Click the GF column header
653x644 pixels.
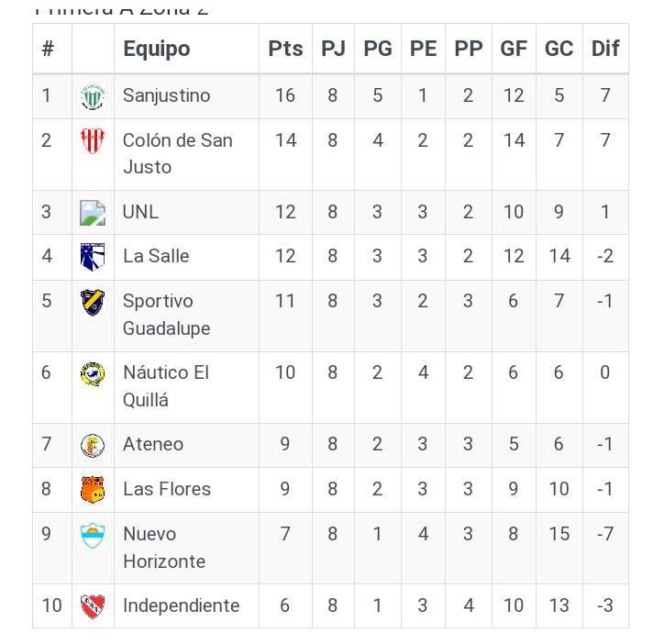pyautogui.click(x=514, y=49)
